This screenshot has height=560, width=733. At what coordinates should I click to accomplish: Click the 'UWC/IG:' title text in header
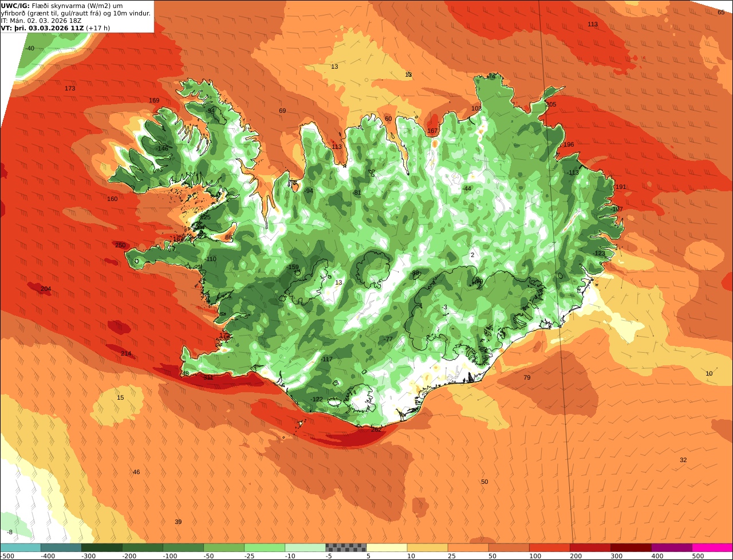coord(14,5)
